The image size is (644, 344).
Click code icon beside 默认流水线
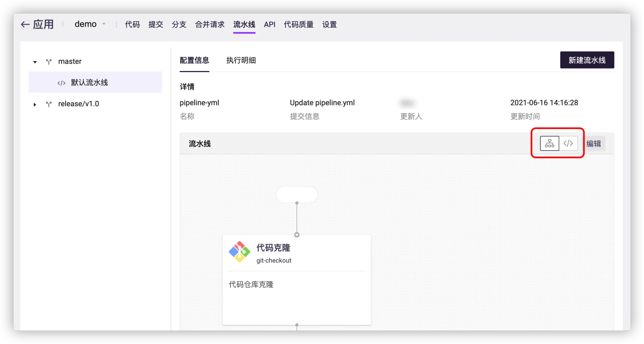61,83
